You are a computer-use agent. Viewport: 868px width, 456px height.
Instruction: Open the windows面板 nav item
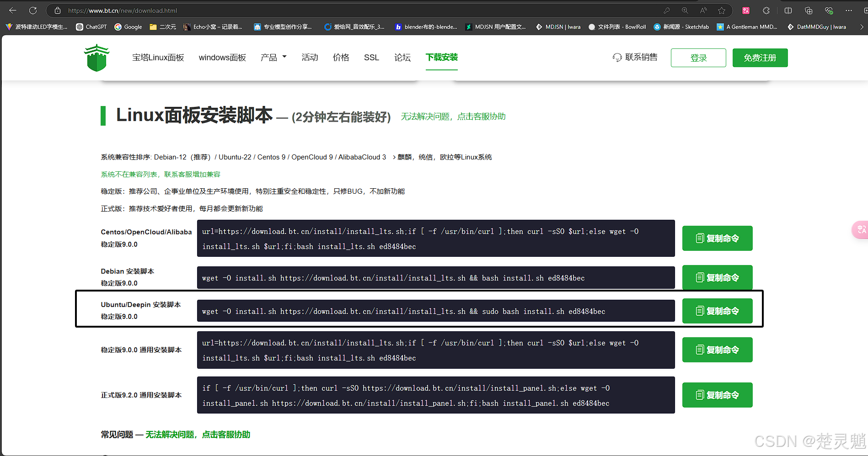coord(222,58)
